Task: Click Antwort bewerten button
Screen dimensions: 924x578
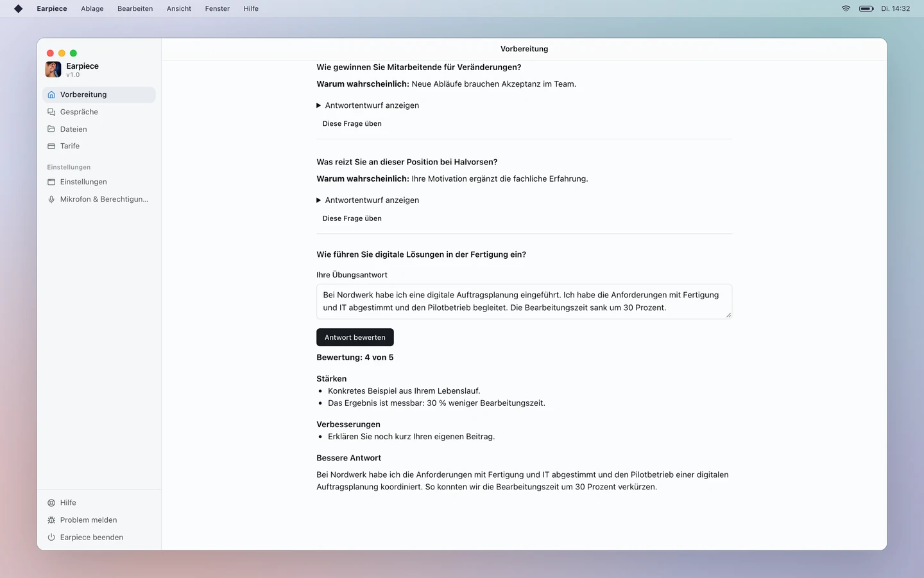Action: 355,337
